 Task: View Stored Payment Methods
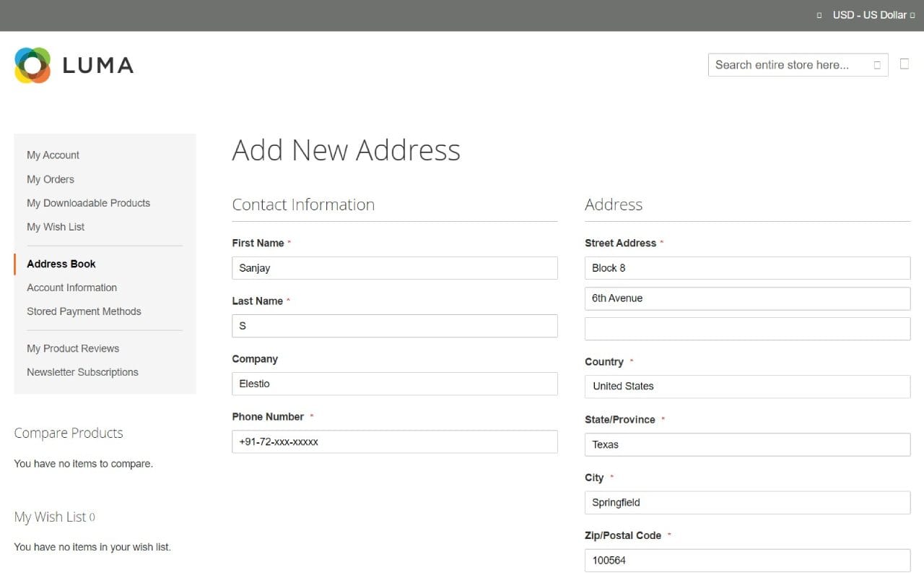[x=83, y=311]
